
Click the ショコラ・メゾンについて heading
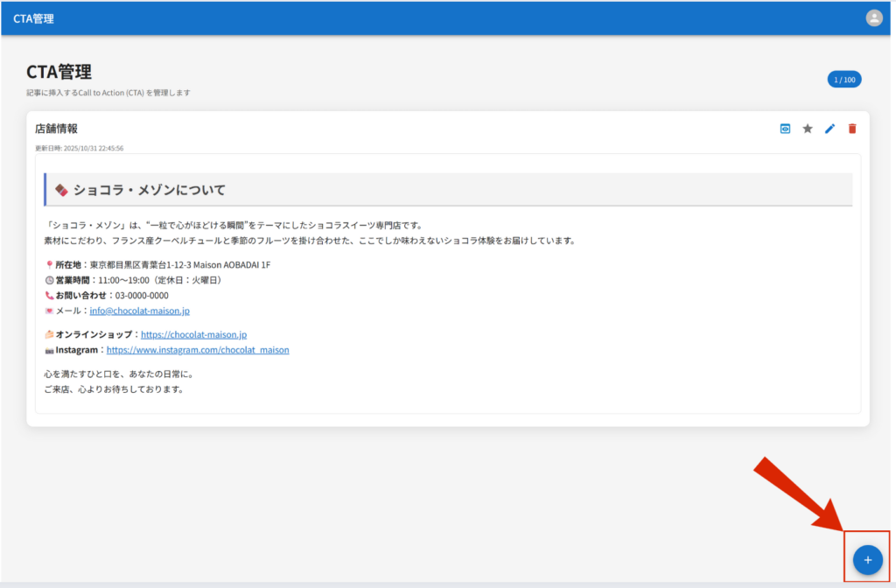[x=149, y=190]
